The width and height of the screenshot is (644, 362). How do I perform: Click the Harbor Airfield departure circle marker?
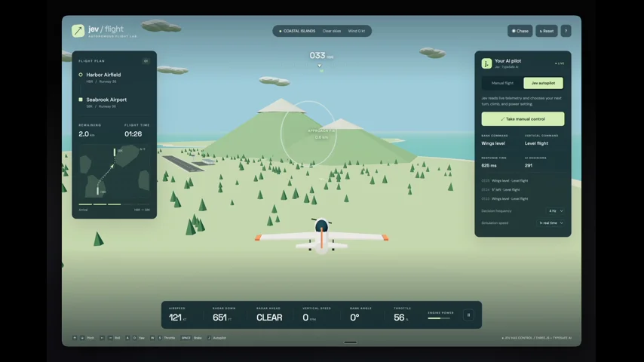[x=81, y=75]
